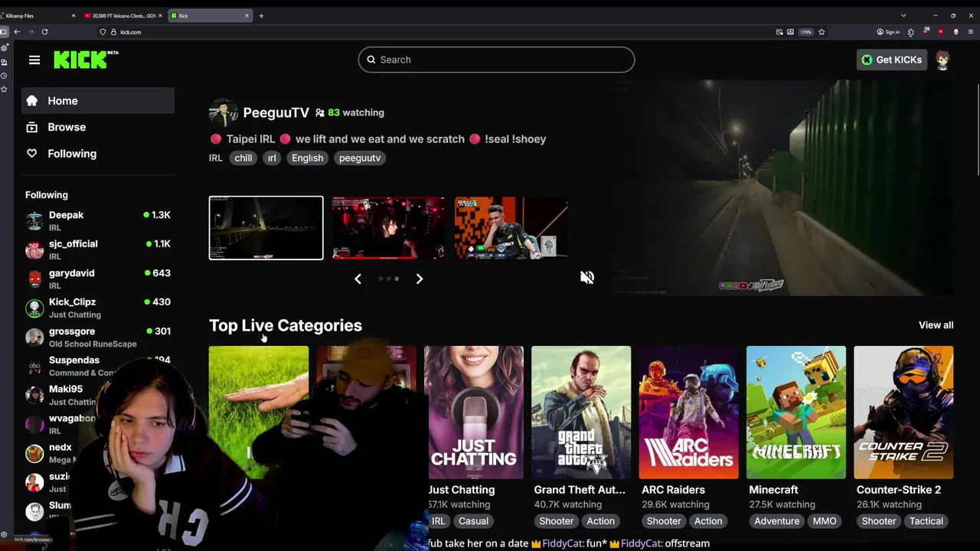The image size is (980, 551).
Task: Click the kick.com address bar
Action: 436,32
